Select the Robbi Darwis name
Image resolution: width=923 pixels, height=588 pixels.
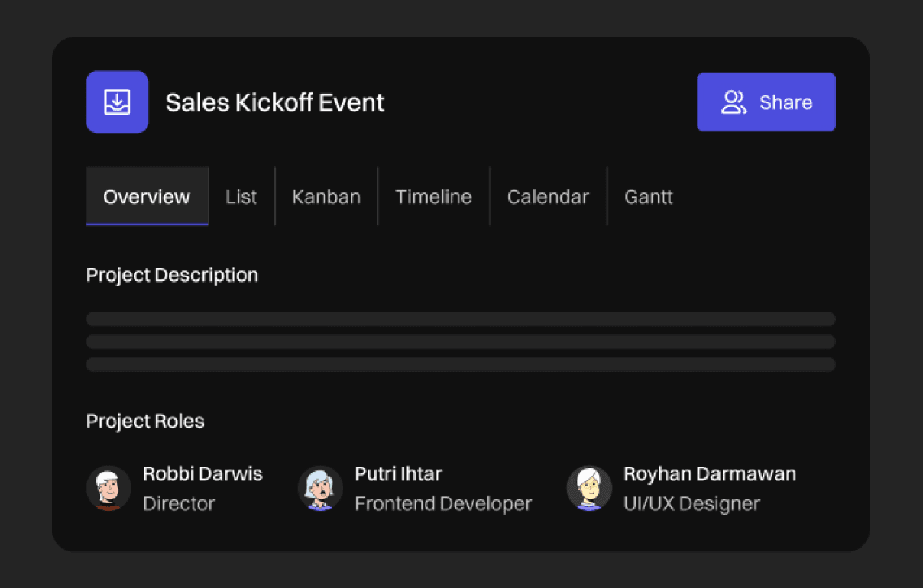point(202,473)
